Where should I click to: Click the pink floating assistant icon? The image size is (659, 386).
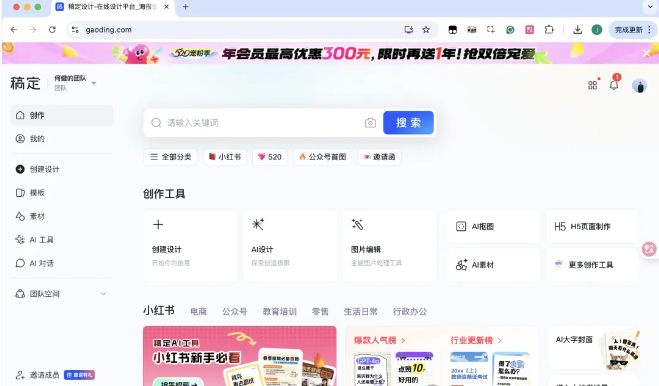[649, 249]
